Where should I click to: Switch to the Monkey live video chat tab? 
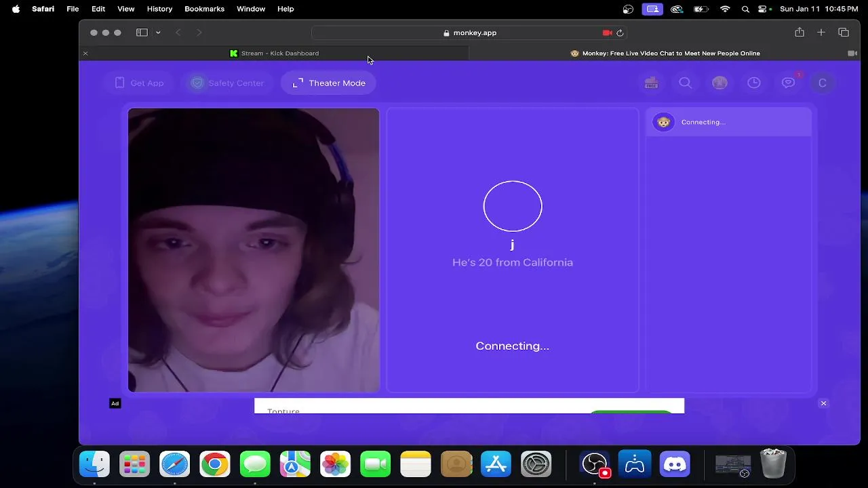click(665, 53)
